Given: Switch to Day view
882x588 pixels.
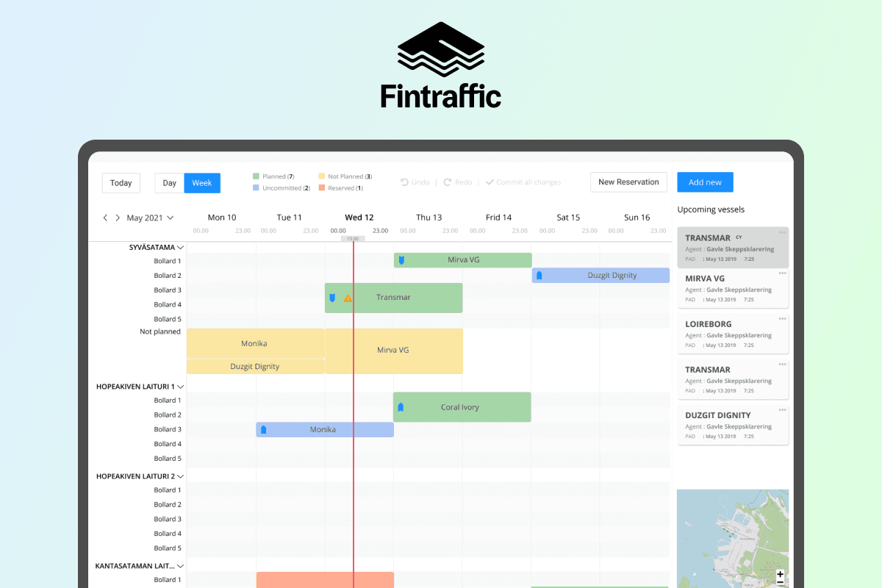Looking at the screenshot, I should [170, 183].
